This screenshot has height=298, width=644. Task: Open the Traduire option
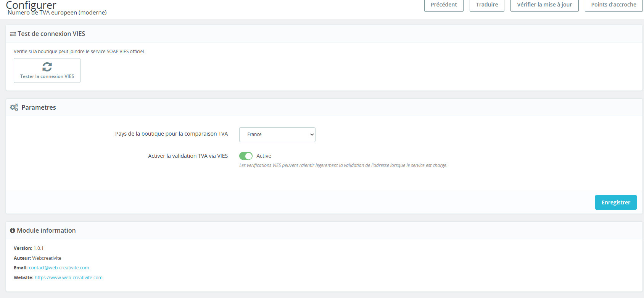(x=486, y=5)
